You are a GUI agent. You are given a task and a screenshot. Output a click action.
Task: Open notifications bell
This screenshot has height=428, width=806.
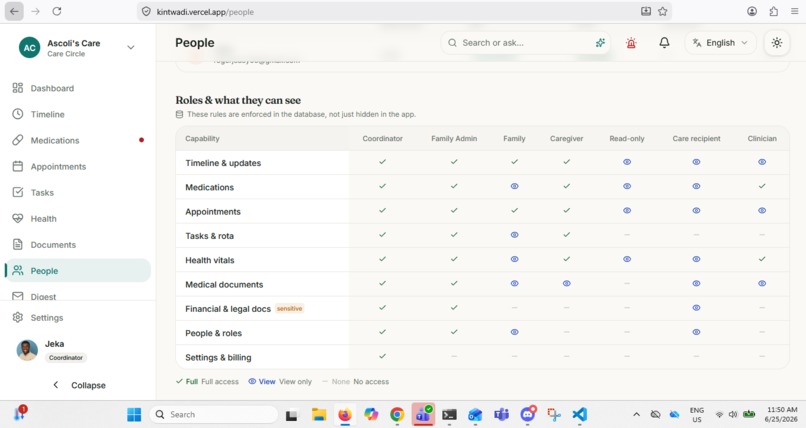(x=664, y=43)
